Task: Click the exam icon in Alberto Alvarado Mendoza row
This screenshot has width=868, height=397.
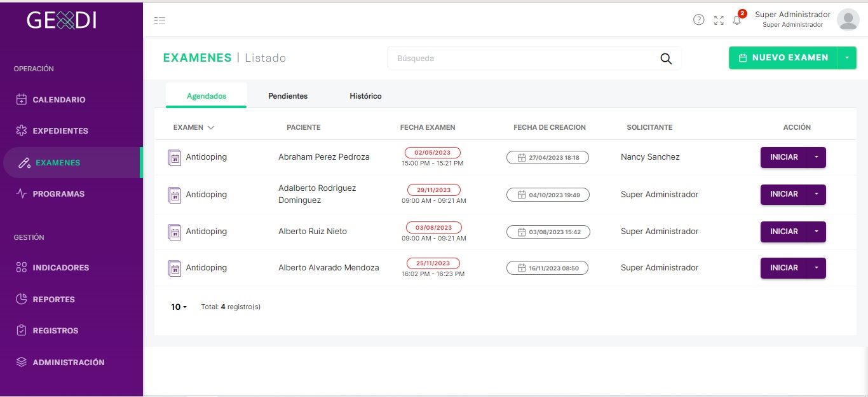Action: [x=174, y=268]
